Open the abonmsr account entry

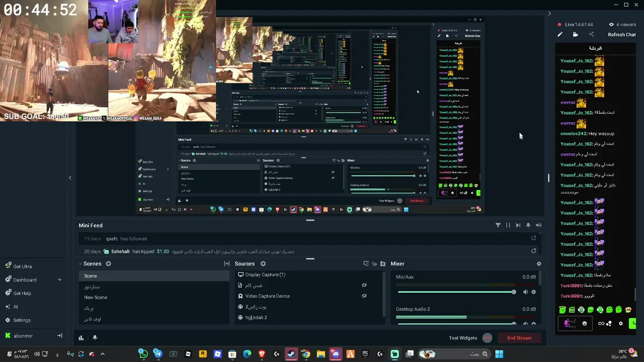tap(19, 336)
